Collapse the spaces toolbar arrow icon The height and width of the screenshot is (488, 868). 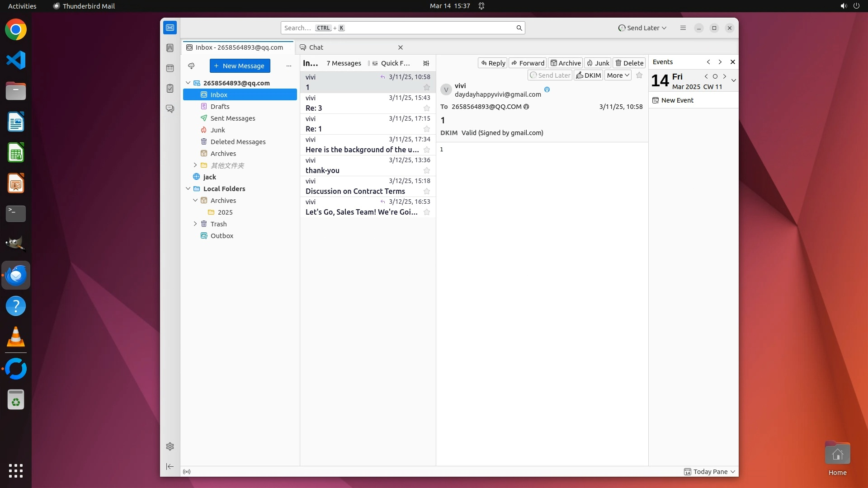pyautogui.click(x=170, y=466)
